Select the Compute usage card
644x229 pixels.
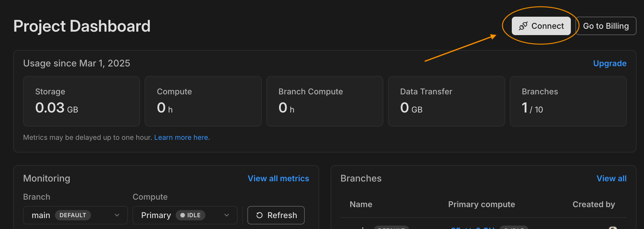point(203,101)
